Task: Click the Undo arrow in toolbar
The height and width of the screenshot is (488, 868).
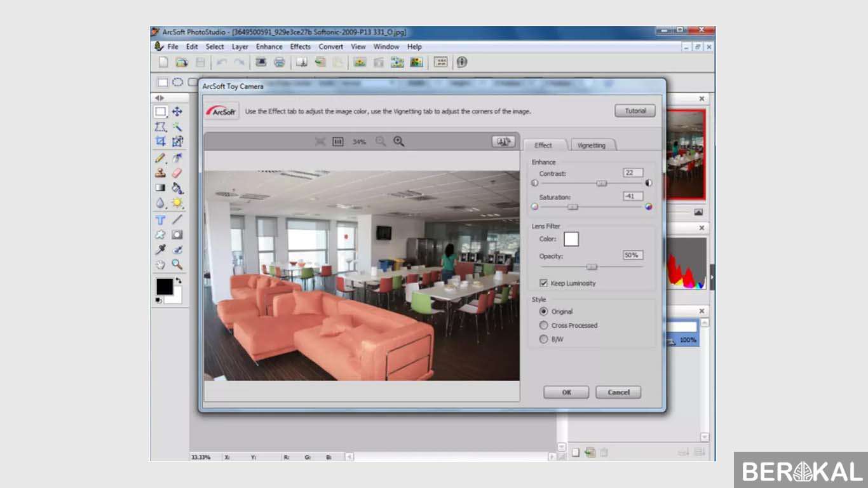Action: pyautogui.click(x=221, y=62)
